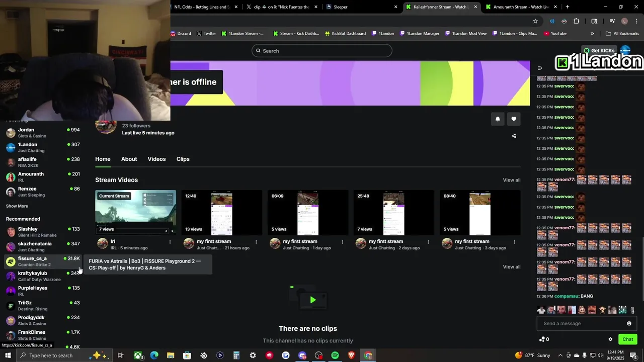Open the Chrome profile avatar
Viewport: 644px width, 362px height.
click(624, 21)
